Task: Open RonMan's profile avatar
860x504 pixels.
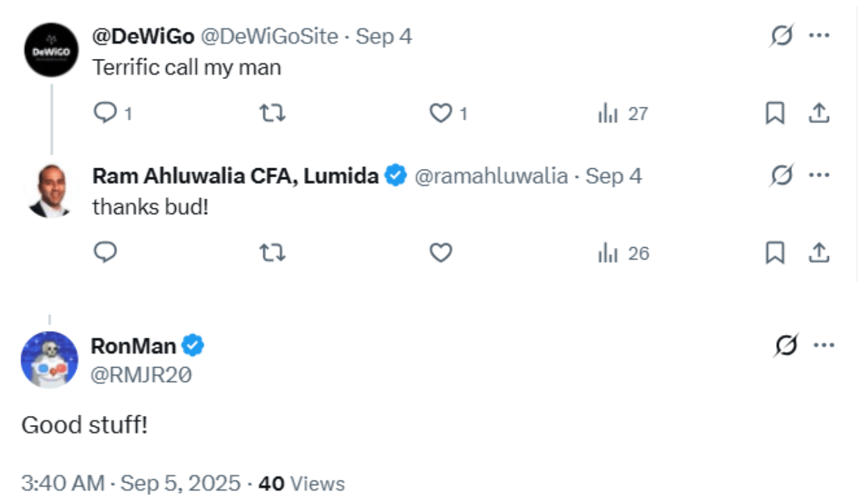Action: 49,359
